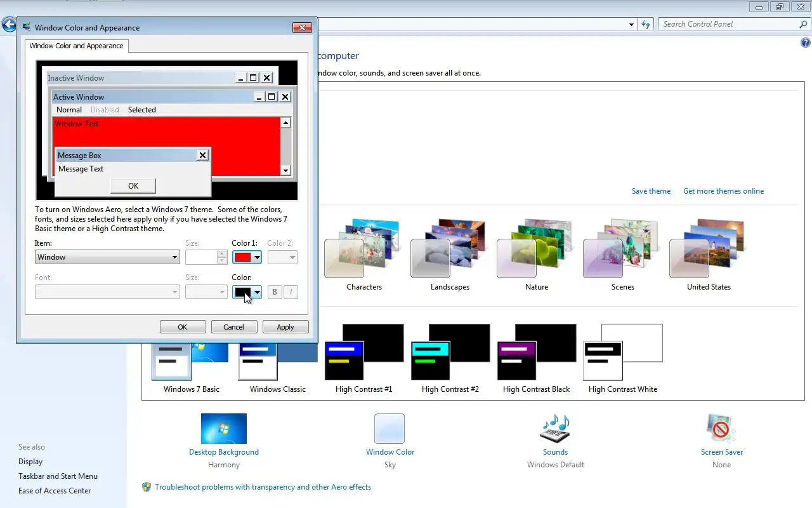The image size is (812, 508).
Task: Open the Window Color icon
Action: pyautogui.click(x=390, y=429)
